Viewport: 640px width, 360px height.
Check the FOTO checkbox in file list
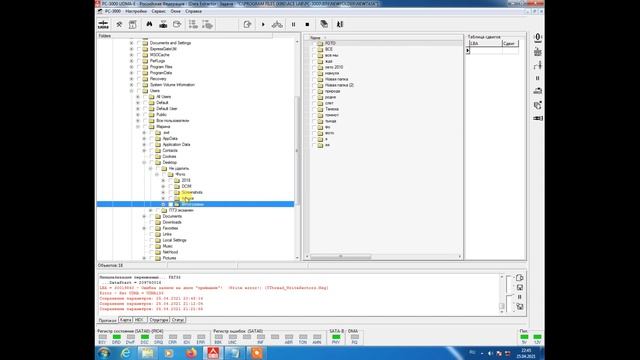314,43
